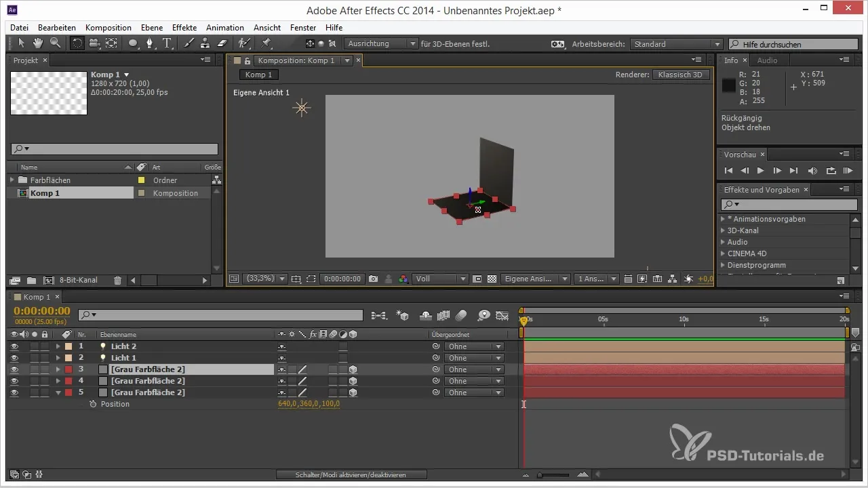Open the resolution dropdown showing Voll
Image resolution: width=868 pixels, height=488 pixels.
441,279
